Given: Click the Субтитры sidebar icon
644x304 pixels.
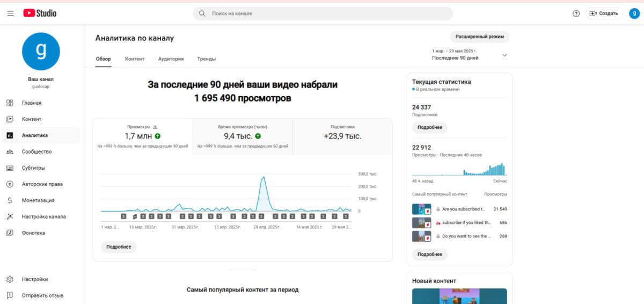Looking at the screenshot, I should pos(10,168).
